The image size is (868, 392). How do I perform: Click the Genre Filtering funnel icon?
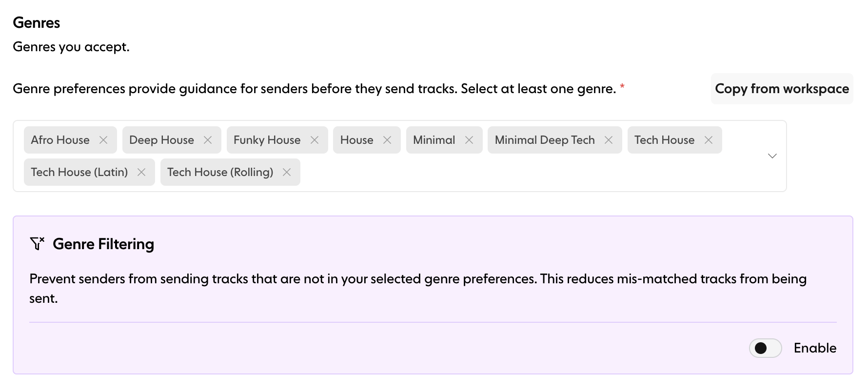click(37, 244)
